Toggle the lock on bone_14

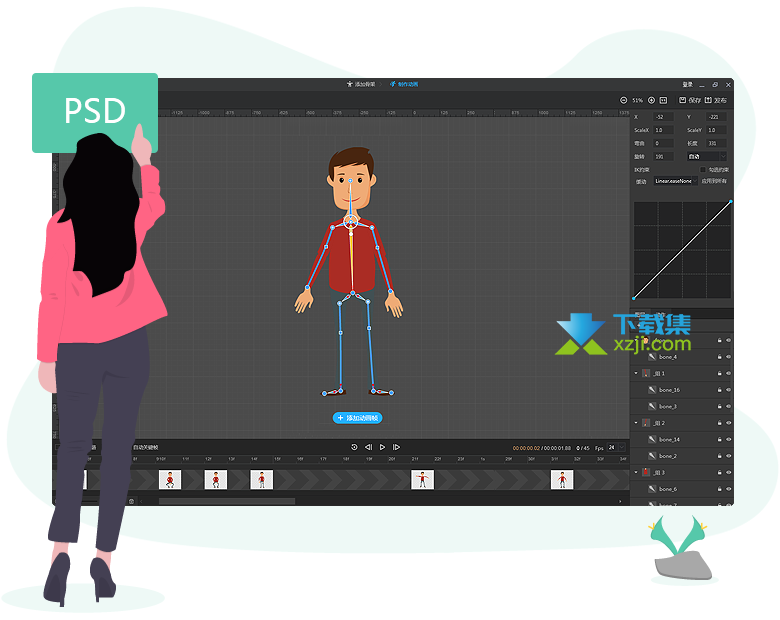coord(719,439)
